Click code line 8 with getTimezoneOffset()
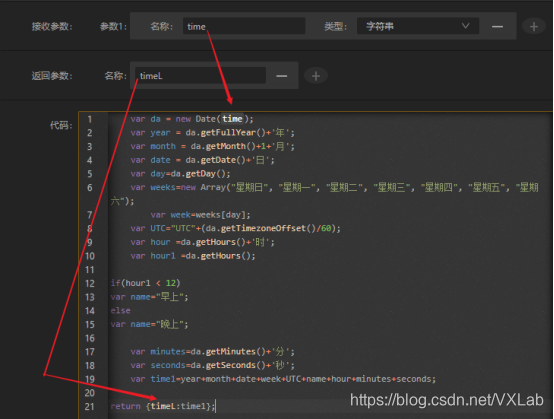 (235, 228)
